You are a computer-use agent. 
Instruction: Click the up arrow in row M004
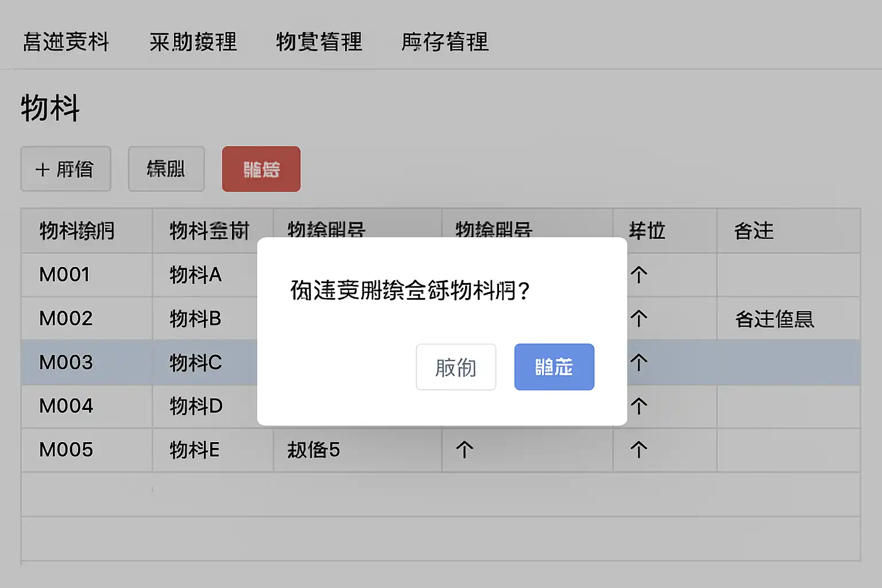[x=639, y=406]
